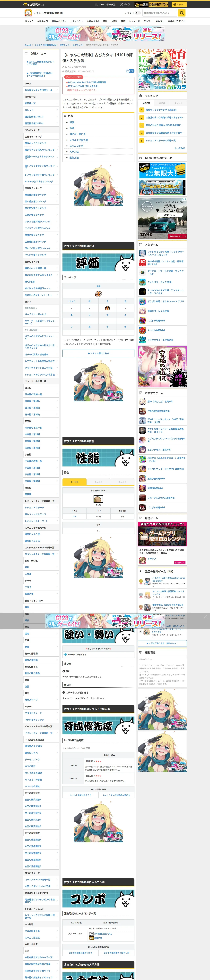Viewport: 210px width, 980px height.
Task: Select the 第一形態 form tab
Action: tap(74, 482)
